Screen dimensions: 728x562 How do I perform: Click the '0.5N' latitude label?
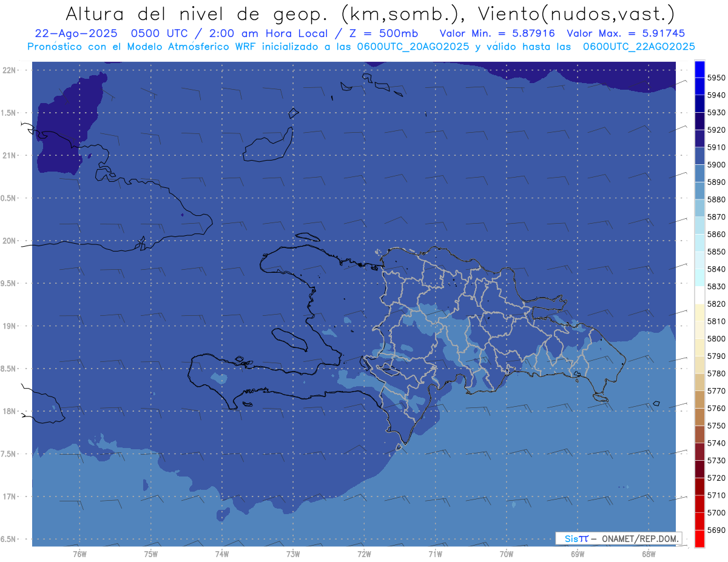tap(8, 198)
